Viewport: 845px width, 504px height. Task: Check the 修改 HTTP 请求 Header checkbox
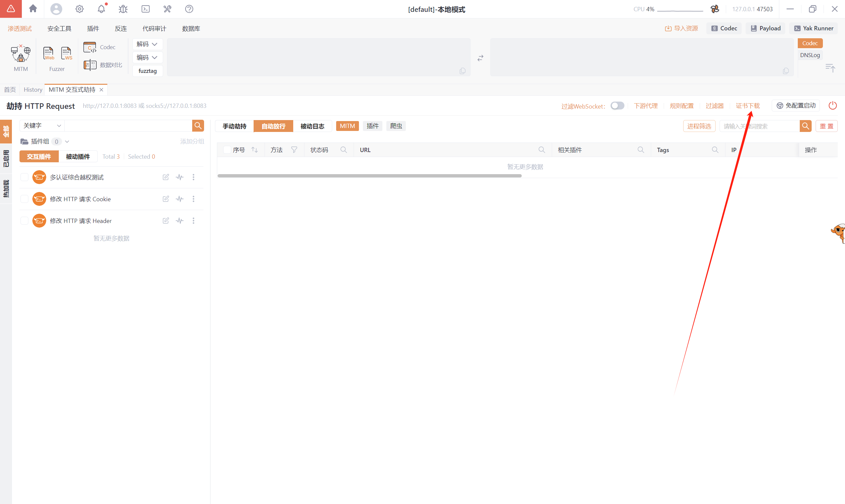[x=24, y=221]
